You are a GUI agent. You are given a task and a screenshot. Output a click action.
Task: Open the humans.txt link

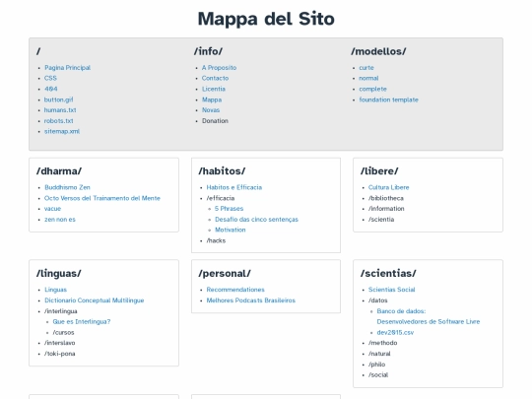pyautogui.click(x=60, y=110)
